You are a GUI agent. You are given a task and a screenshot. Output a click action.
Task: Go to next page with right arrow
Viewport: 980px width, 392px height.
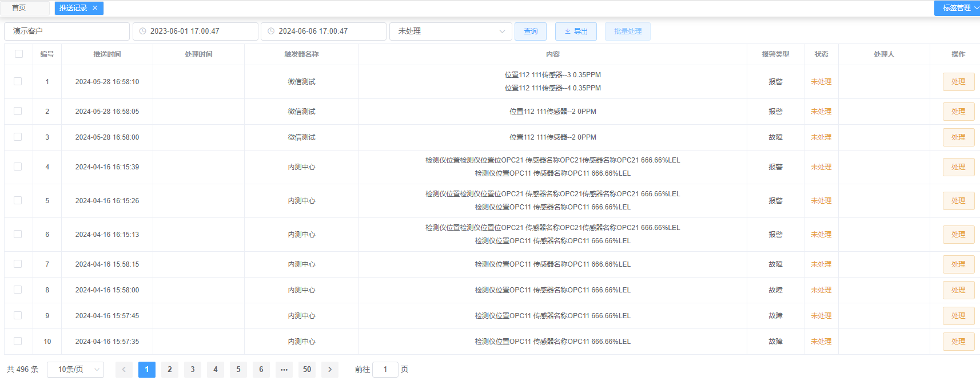tap(330, 370)
